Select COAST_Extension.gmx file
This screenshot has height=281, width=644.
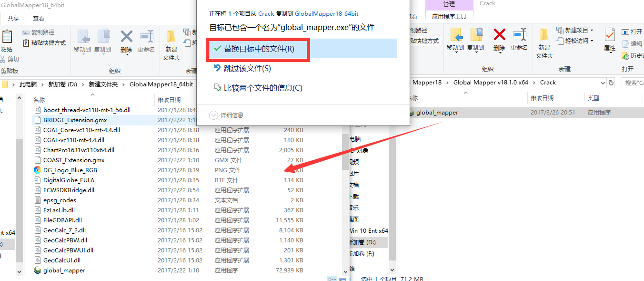[74, 160]
